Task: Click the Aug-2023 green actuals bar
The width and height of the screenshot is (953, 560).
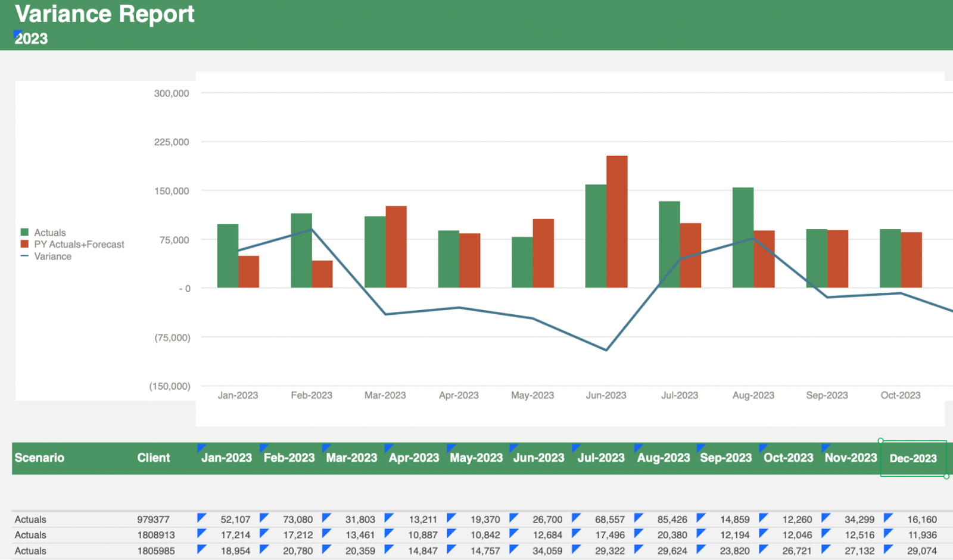Action: click(x=743, y=237)
